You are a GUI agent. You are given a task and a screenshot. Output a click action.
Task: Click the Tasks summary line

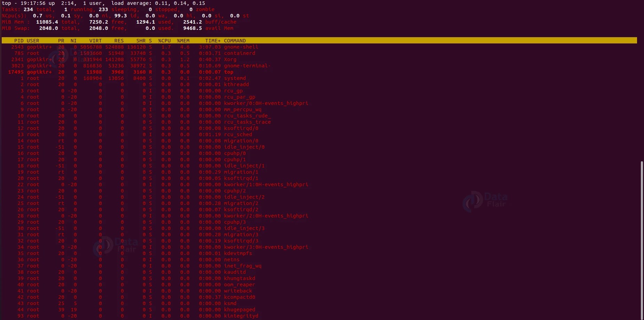click(x=104, y=9)
